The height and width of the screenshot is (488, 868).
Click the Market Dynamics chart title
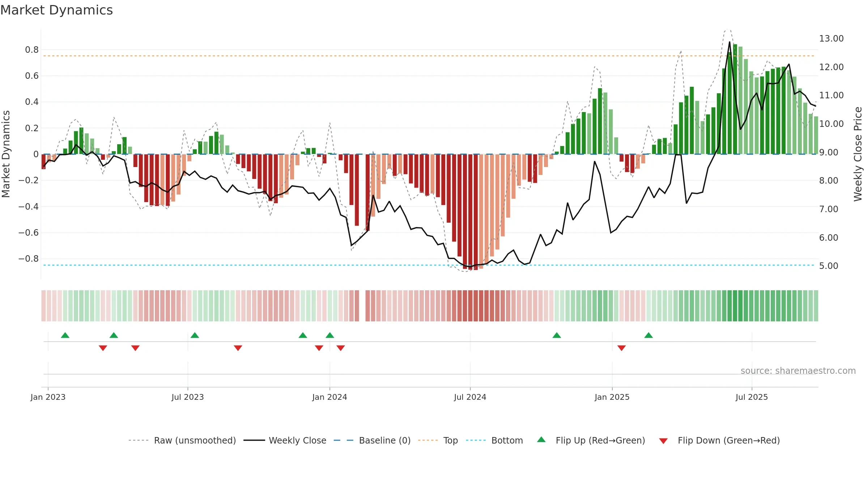click(56, 10)
